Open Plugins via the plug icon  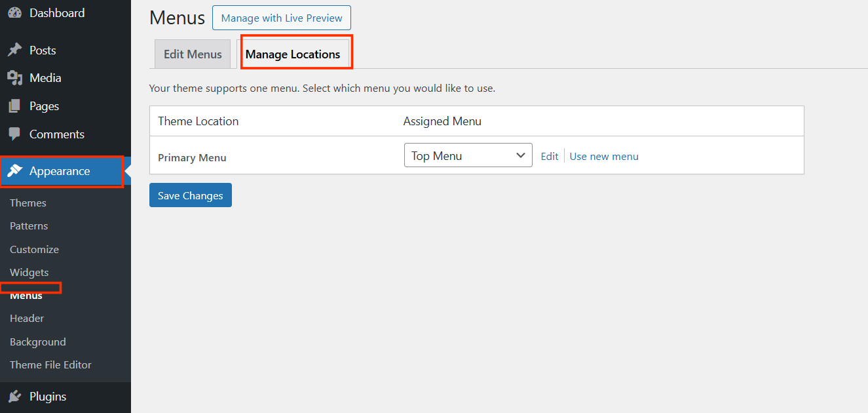point(15,396)
